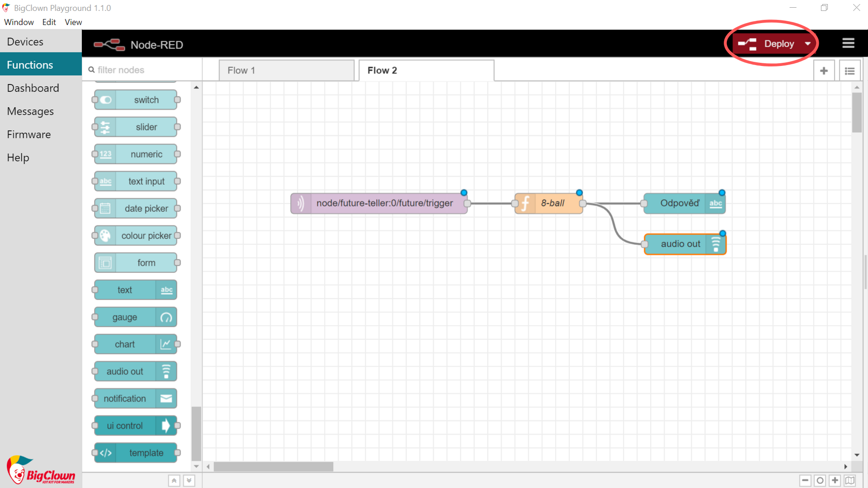Add a new flow tab with plus button
868x488 pixels.
pyautogui.click(x=824, y=71)
